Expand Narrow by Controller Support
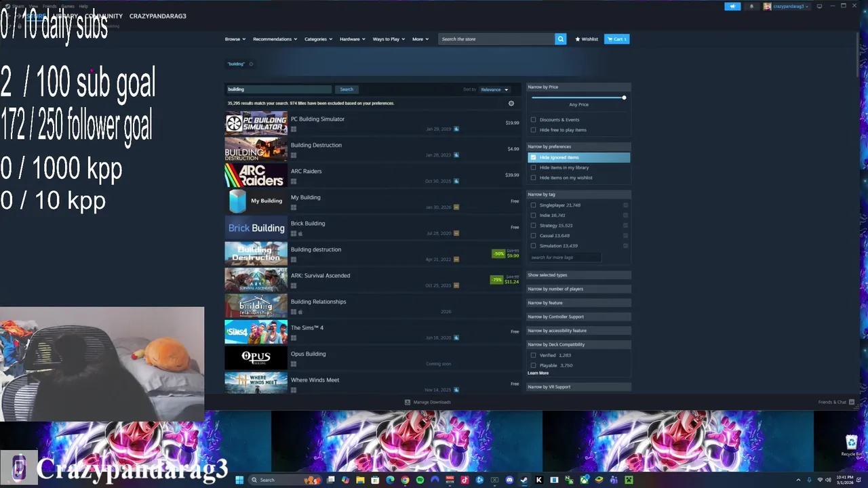 click(x=578, y=317)
